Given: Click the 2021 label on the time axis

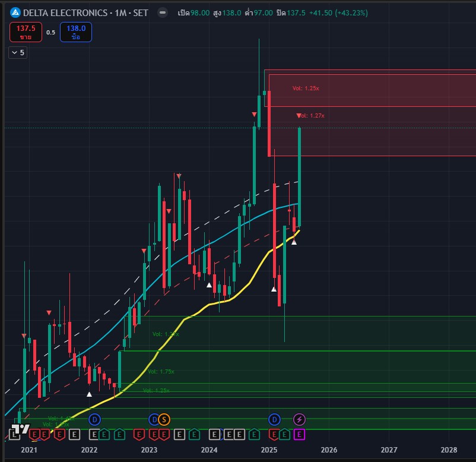Looking at the screenshot, I should 29,450.
